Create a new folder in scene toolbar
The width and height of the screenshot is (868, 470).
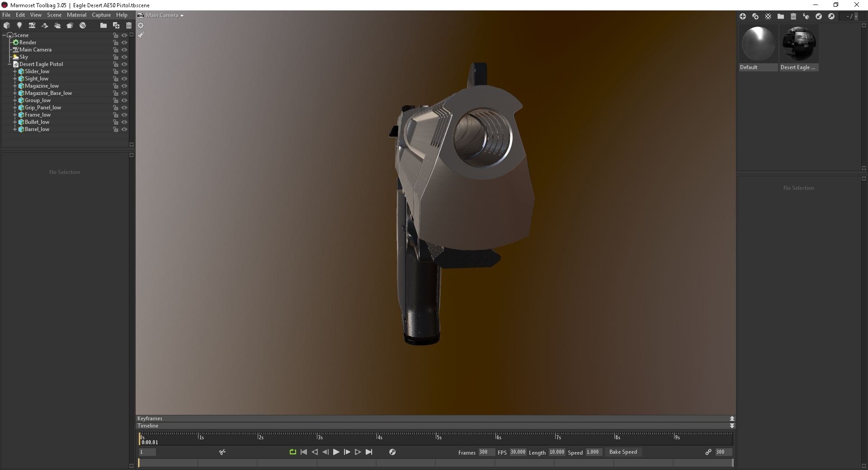pos(104,25)
